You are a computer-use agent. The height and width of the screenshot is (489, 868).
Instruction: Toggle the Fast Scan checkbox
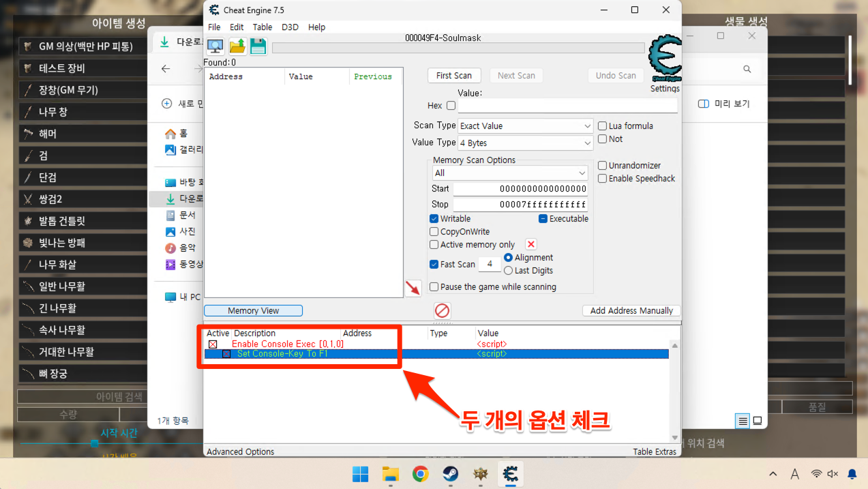click(x=434, y=264)
